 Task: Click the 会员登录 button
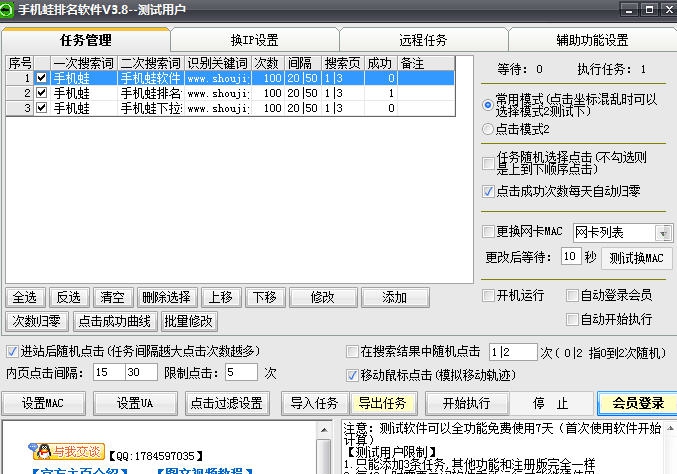pos(638,403)
